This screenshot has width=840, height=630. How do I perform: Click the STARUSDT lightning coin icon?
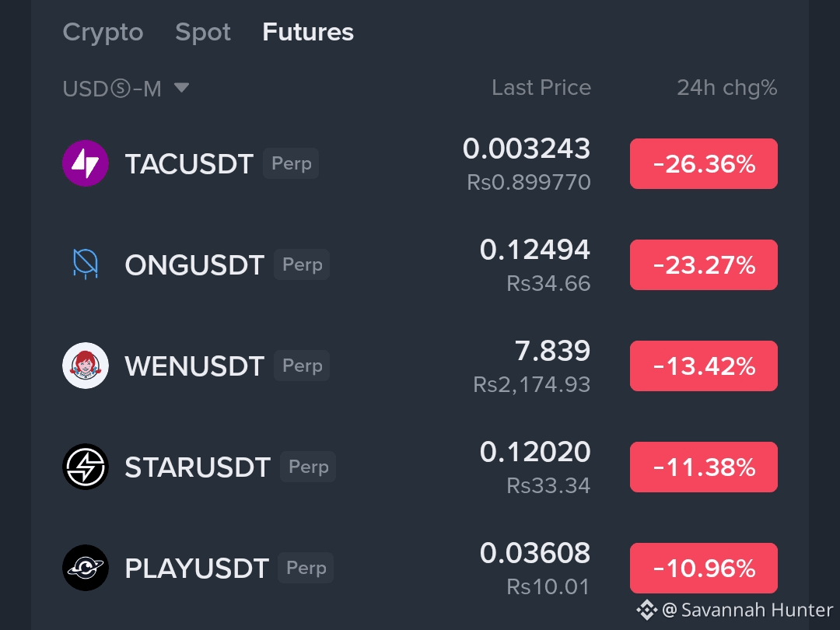86,467
